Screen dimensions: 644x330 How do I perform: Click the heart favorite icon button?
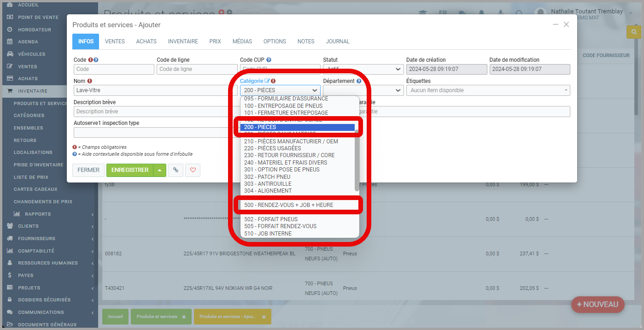click(x=193, y=170)
